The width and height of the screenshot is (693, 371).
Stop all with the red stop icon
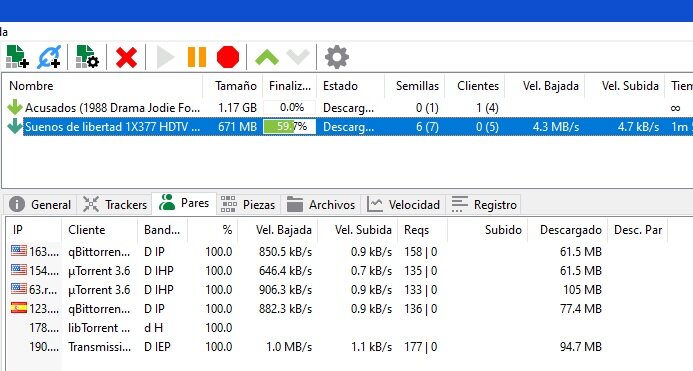pos(228,57)
